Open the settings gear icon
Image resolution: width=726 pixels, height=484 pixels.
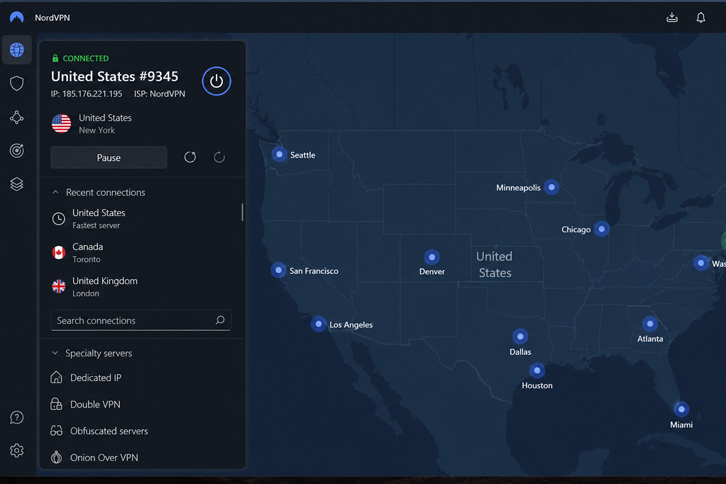[x=17, y=450]
